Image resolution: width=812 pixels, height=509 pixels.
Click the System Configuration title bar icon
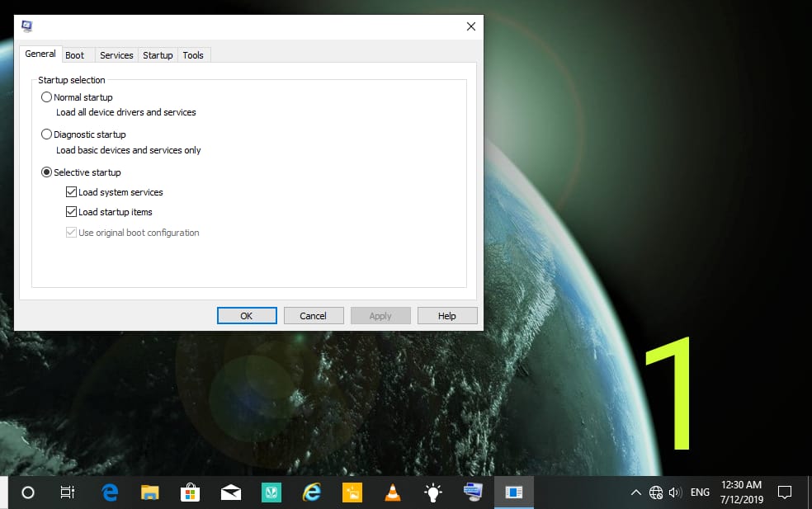pos(27,26)
